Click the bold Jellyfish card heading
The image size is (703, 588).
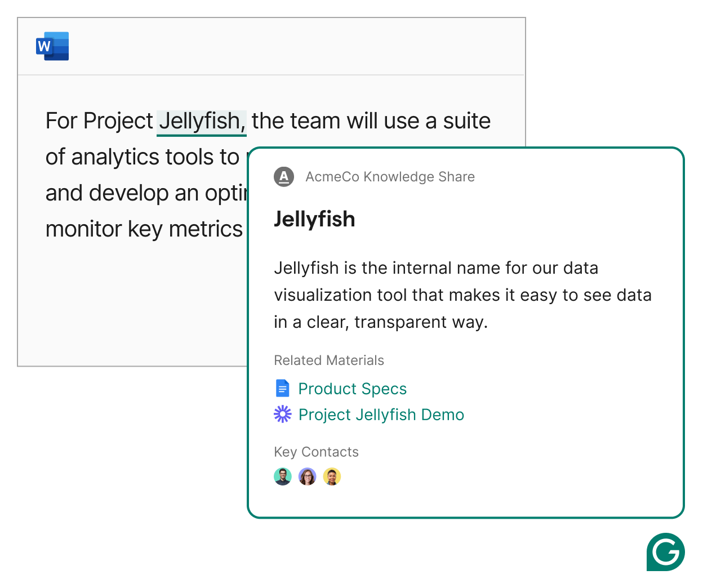(x=314, y=219)
